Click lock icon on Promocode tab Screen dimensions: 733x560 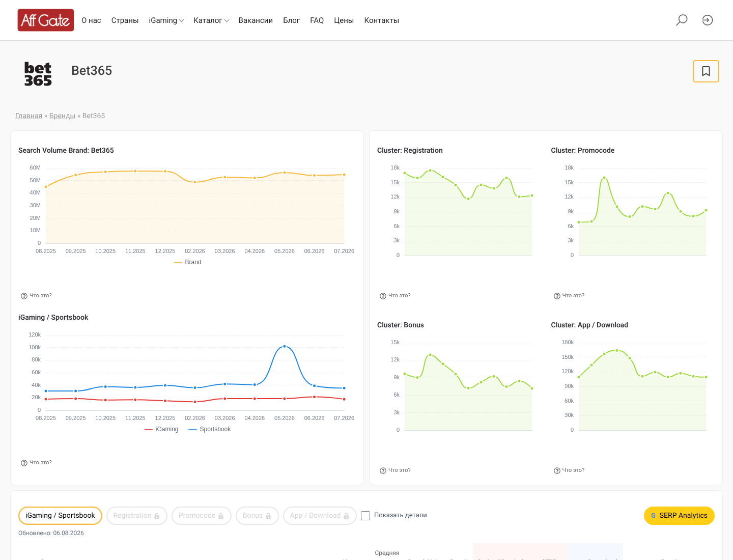tap(221, 516)
